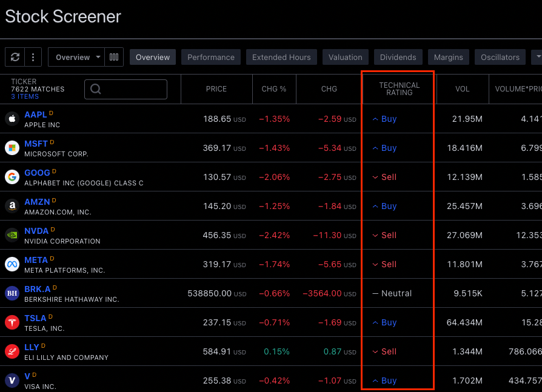
Task: Open the V ticker link
Action: pyautogui.click(x=27, y=376)
